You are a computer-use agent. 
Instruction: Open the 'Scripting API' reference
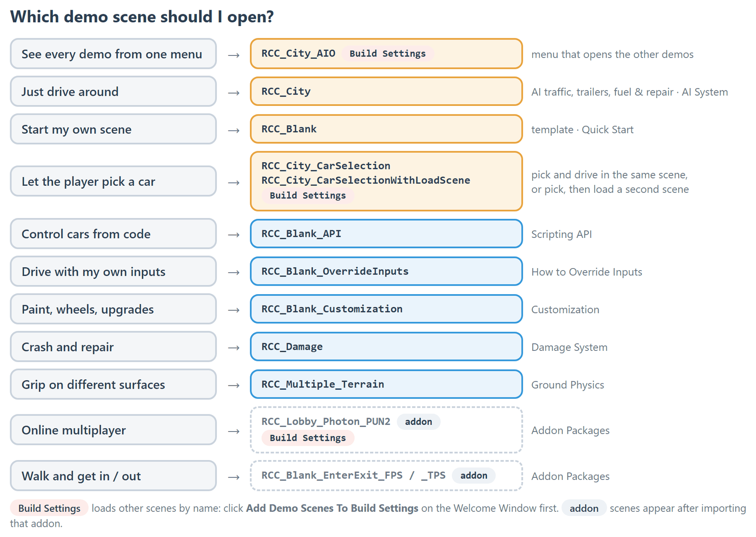point(562,234)
